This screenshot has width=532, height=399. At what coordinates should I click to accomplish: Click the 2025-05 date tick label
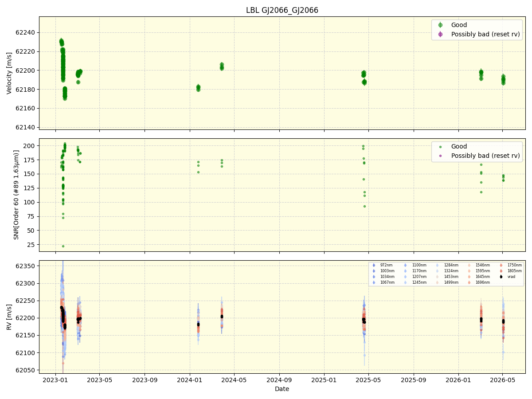point(368,380)
